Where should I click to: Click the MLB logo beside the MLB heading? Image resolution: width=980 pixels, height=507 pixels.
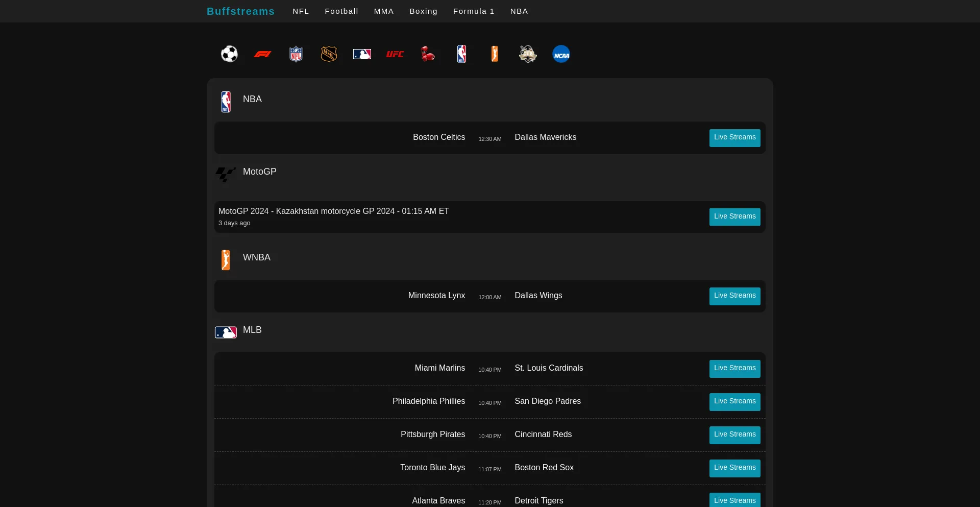tap(226, 332)
